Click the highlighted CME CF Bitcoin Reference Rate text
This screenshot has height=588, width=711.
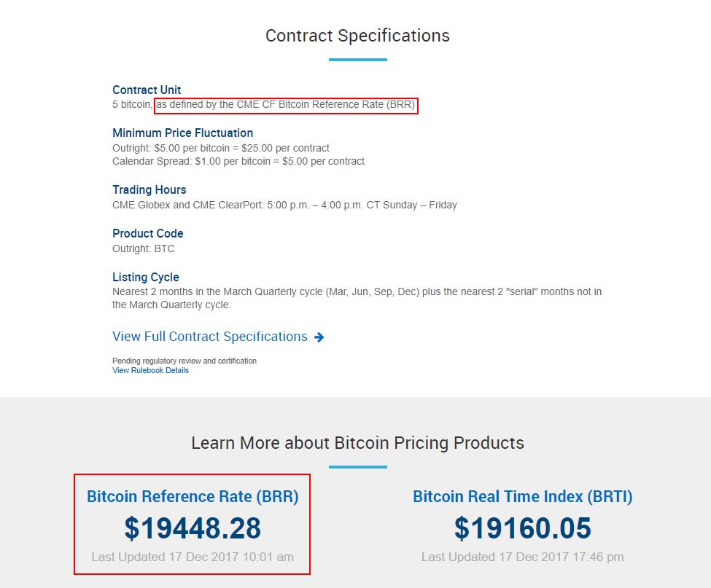tap(286, 105)
